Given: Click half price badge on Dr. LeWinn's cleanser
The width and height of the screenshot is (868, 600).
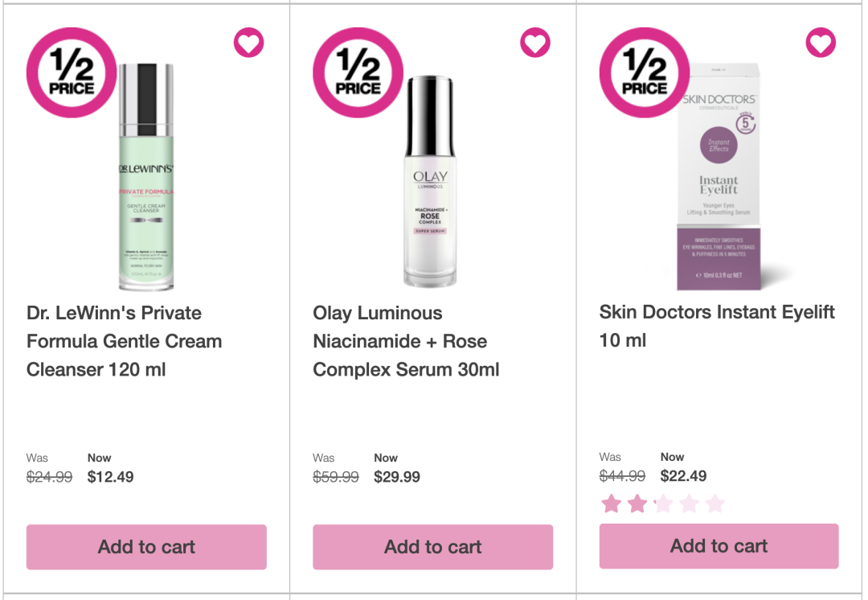Looking at the screenshot, I should point(72,72).
